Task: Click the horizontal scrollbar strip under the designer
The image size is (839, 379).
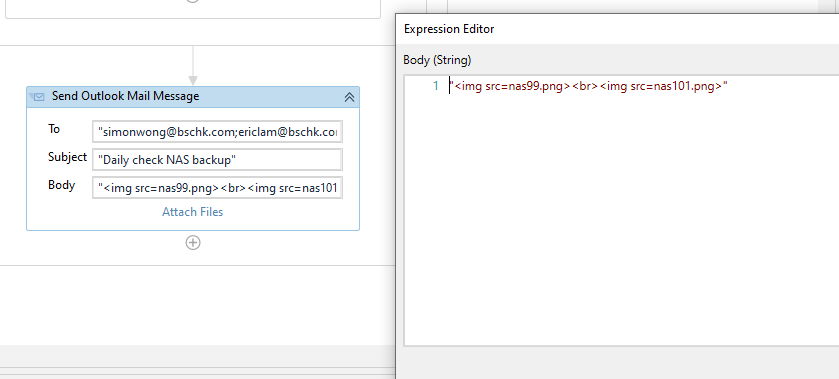Action: 197,373
